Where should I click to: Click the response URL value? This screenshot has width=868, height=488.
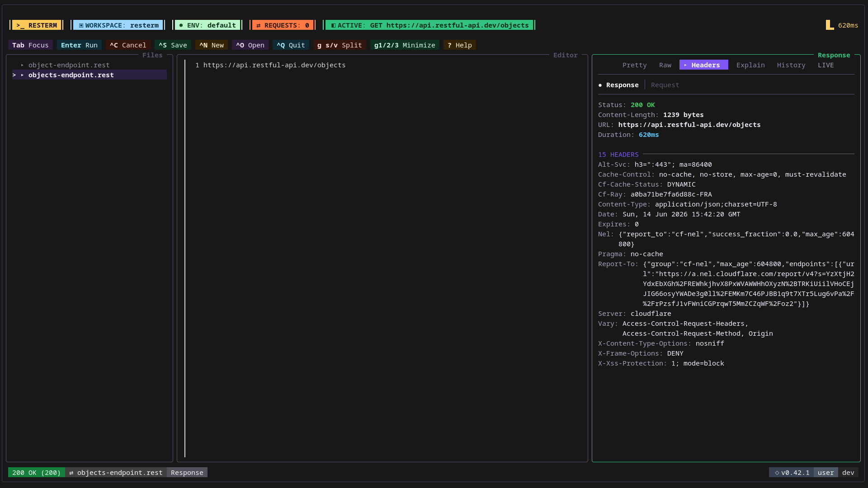[x=689, y=125]
